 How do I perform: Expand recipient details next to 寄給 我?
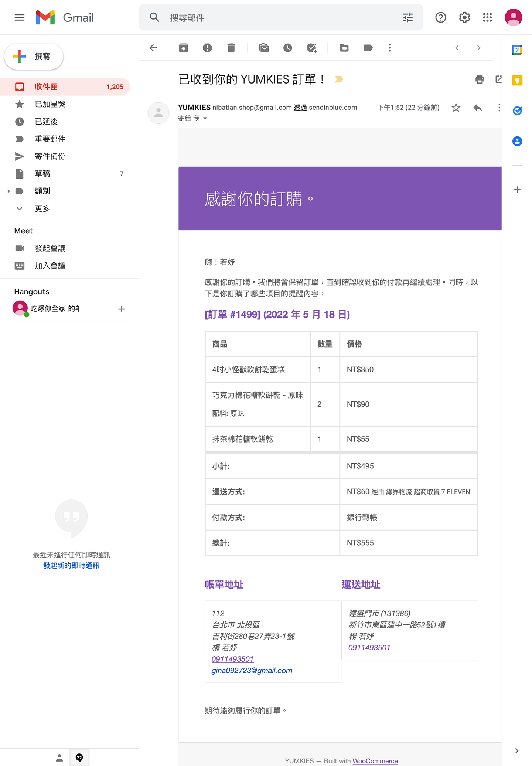(x=205, y=118)
